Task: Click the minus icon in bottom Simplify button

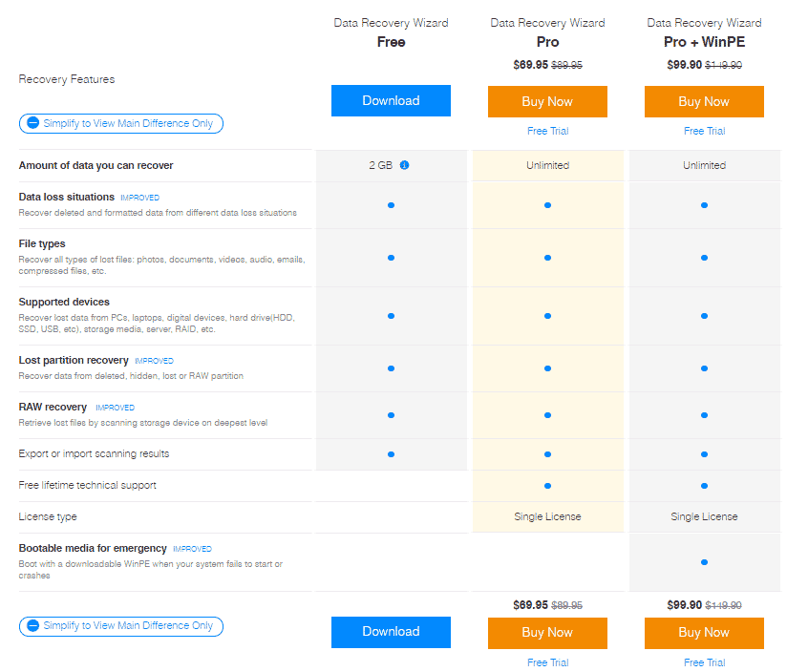Action: coord(33,625)
